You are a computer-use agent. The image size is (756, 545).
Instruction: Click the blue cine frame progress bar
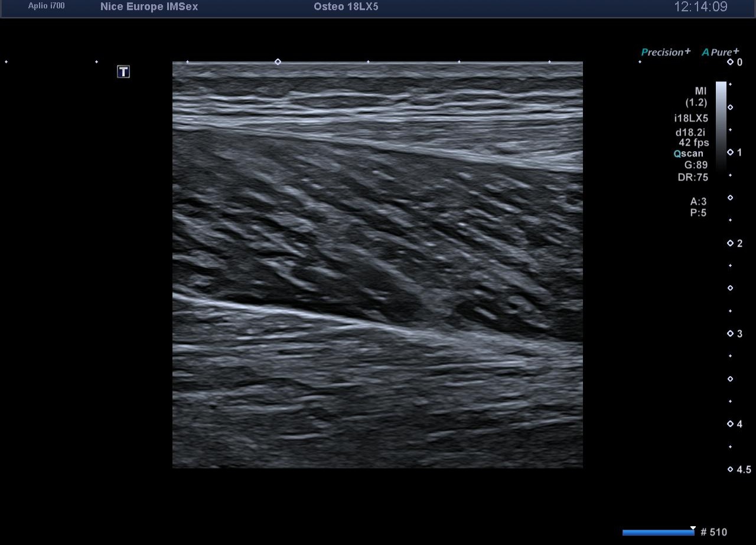[658, 533]
